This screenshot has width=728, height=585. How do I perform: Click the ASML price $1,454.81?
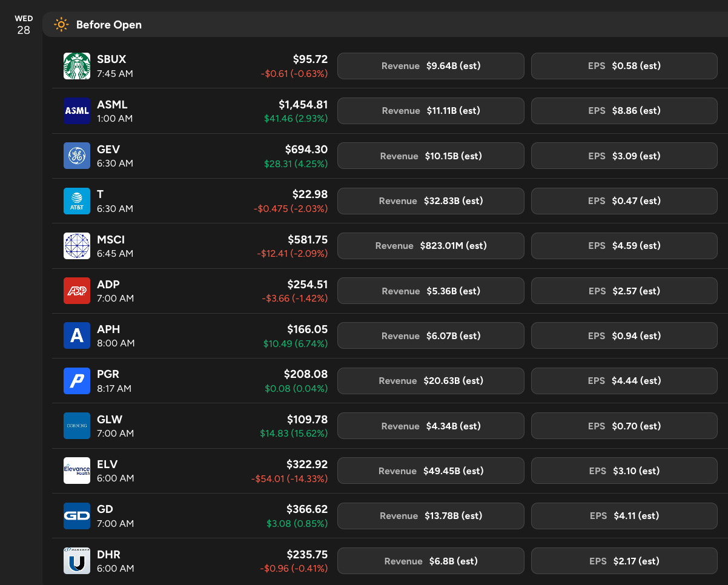[303, 104]
